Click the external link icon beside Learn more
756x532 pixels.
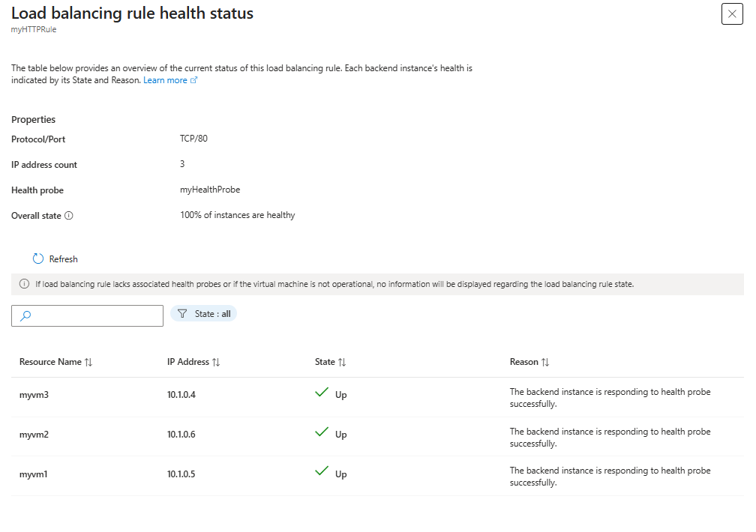point(193,80)
